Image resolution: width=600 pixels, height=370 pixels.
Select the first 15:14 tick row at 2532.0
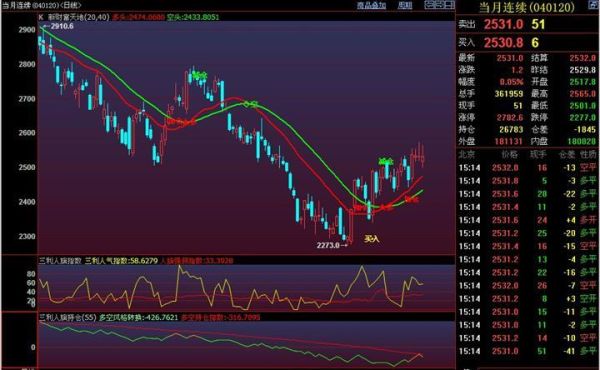point(528,168)
